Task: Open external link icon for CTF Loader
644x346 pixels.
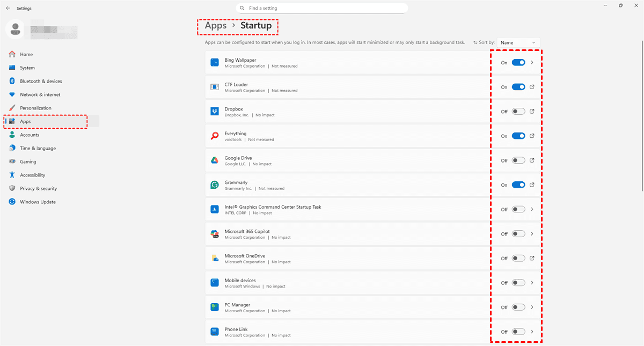Action: [x=532, y=87]
